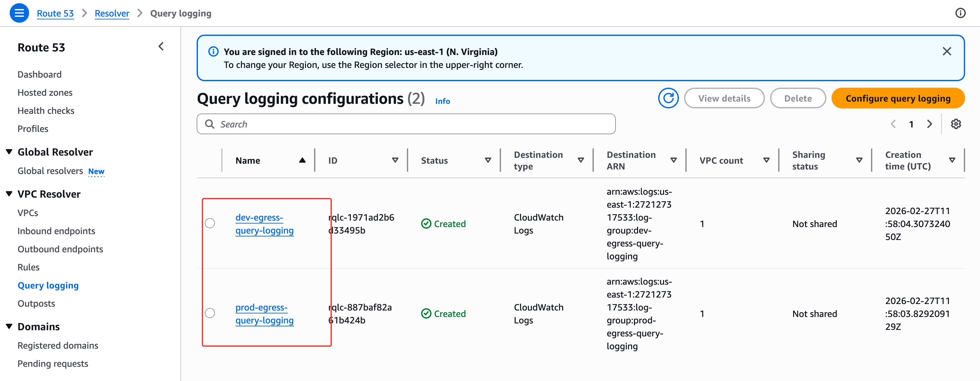Open table preferences gear icon
This screenshot has width=980, height=381.
coord(956,124)
